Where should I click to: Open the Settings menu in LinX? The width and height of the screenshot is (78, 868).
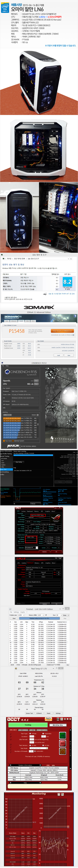[x=16, y=612]
